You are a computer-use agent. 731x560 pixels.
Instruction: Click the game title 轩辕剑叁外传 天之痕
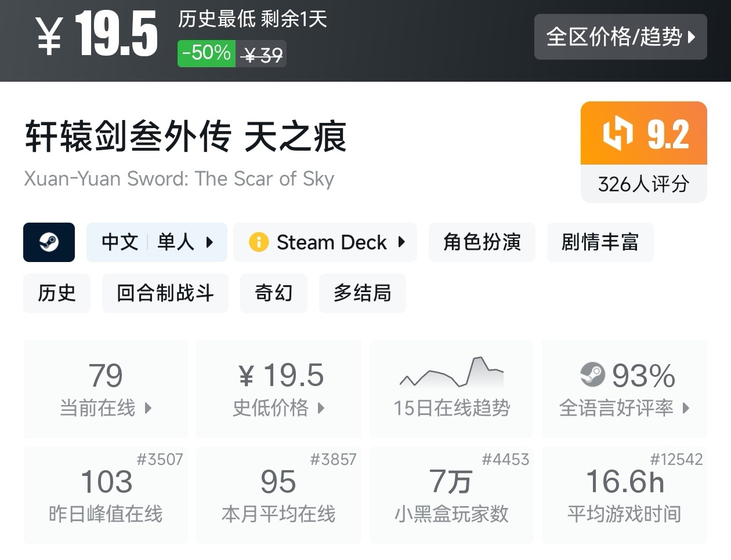(x=186, y=137)
